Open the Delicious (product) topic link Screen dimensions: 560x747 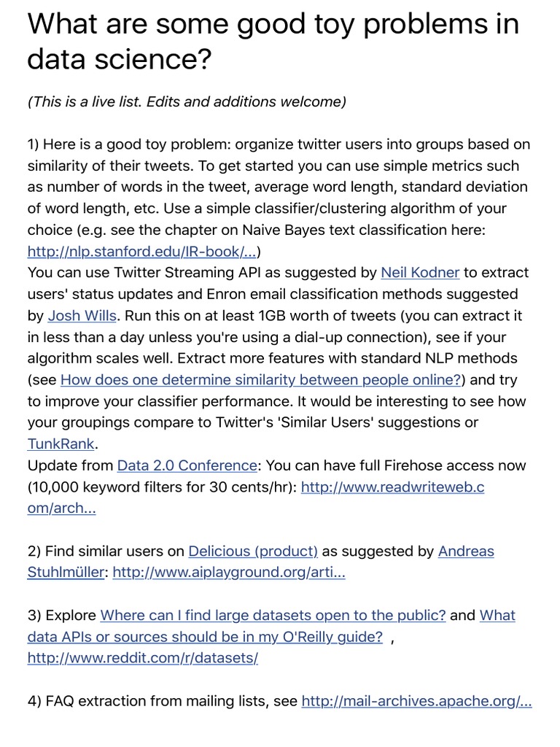pyautogui.click(x=253, y=551)
